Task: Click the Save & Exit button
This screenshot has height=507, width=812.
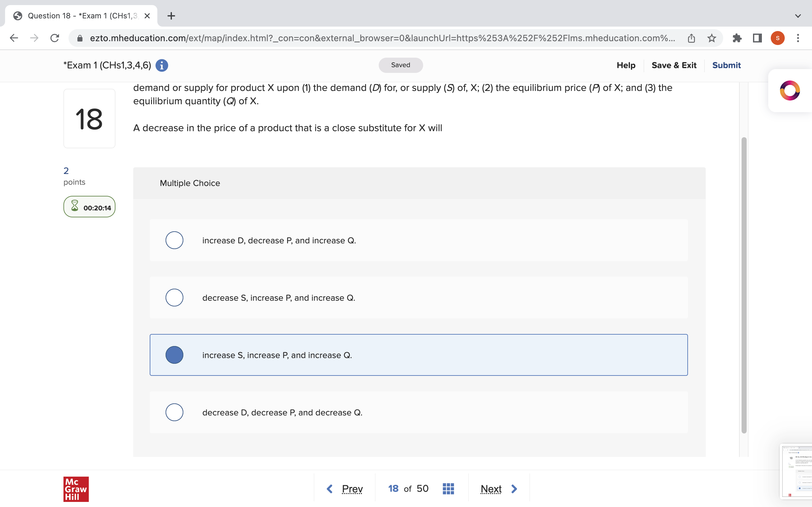Action: pos(674,65)
